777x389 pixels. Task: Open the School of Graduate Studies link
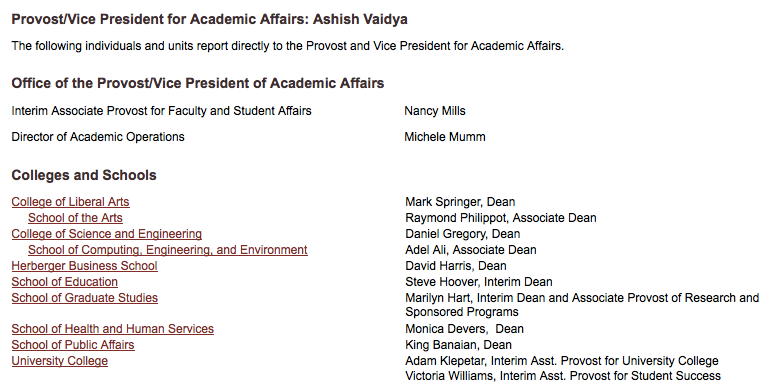85,297
